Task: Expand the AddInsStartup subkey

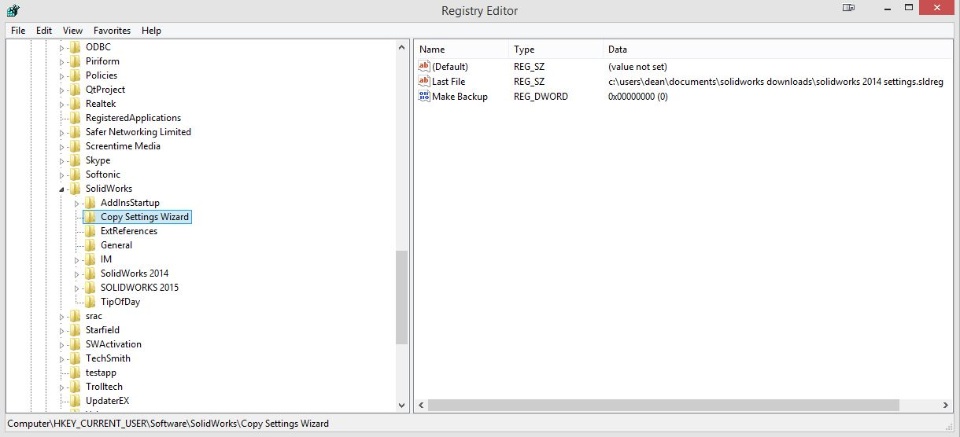Action: 77,203
